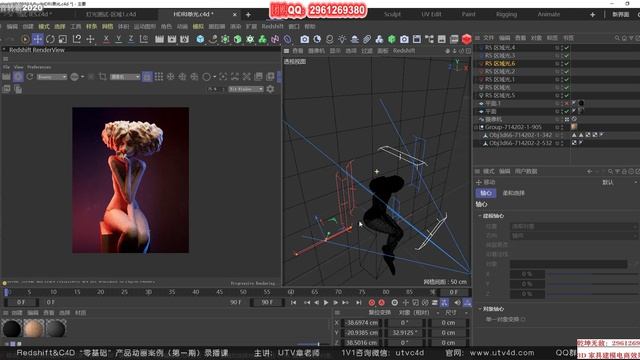640x360 pixels.
Task: Collapse Group-714202-1-905 tree node
Action: 476,127
